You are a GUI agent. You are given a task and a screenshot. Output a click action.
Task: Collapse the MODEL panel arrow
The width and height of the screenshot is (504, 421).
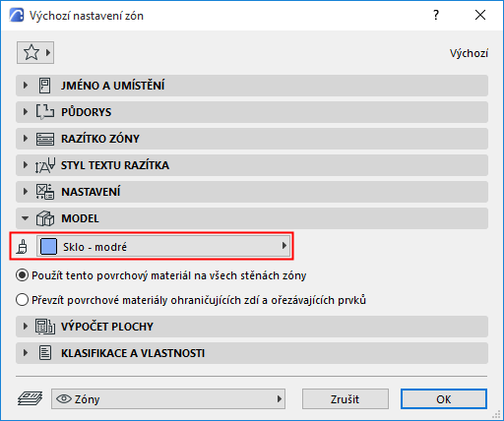pos(26,218)
